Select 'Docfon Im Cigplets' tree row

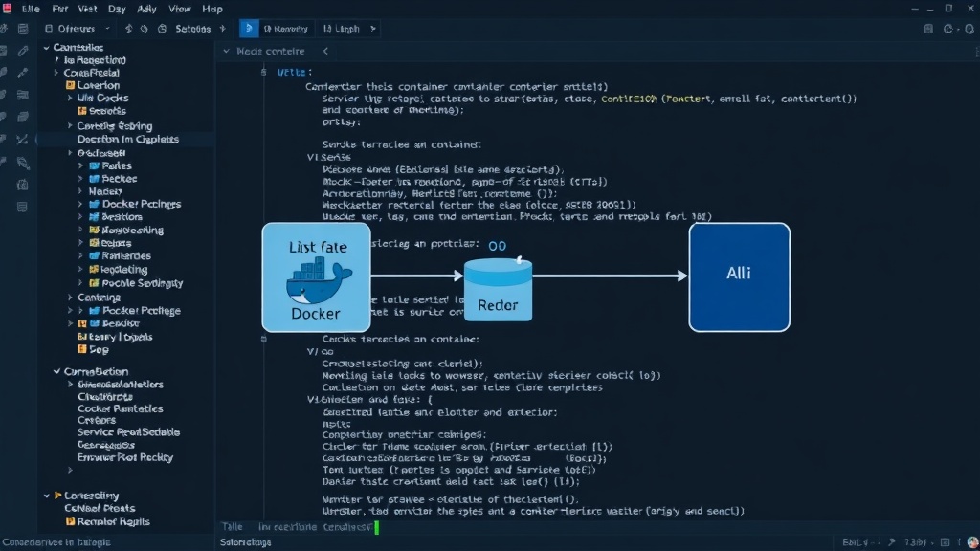(x=128, y=140)
